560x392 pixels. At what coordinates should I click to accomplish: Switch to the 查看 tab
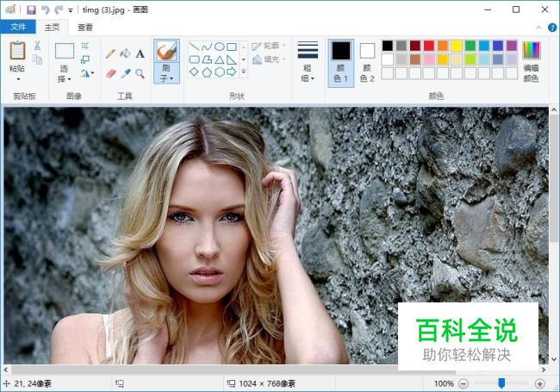tap(85, 28)
